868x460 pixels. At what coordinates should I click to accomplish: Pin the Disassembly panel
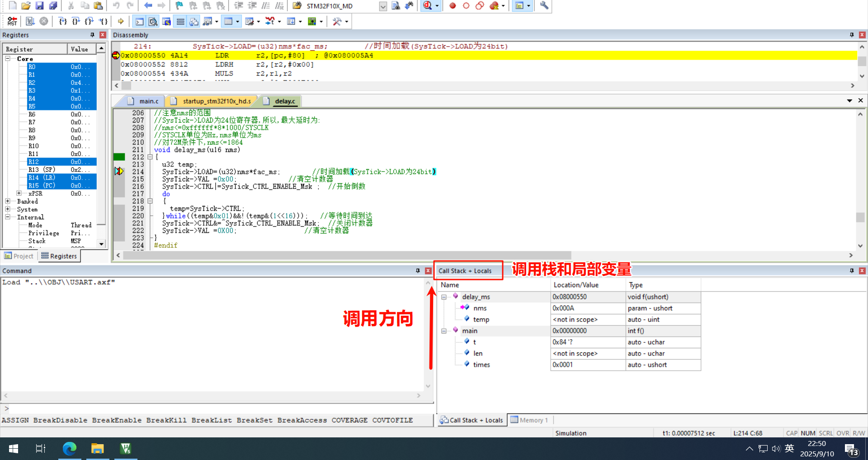coord(852,35)
